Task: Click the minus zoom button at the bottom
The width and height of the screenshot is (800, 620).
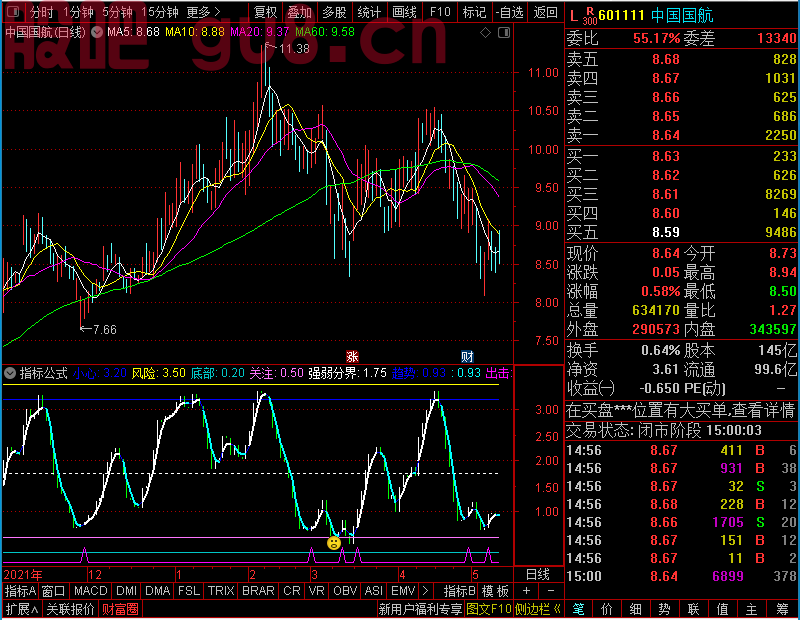Action: pyautogui.click(x=551, y=591)
